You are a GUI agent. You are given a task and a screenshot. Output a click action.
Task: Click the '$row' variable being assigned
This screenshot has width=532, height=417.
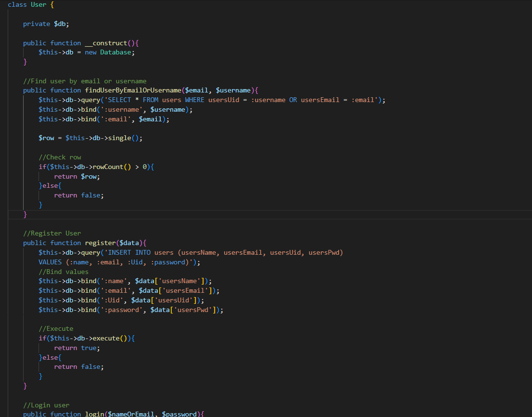click(x=46, y=138)
